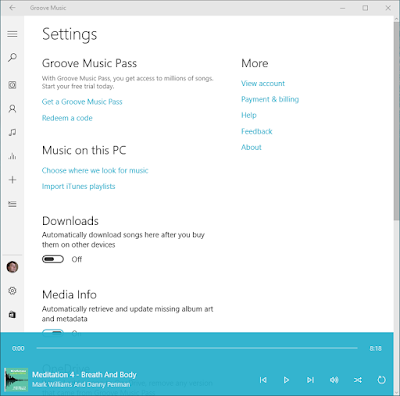Click the Music on this PC heading
This screenshot has width=400, height=396.
[x=84, y=150]
